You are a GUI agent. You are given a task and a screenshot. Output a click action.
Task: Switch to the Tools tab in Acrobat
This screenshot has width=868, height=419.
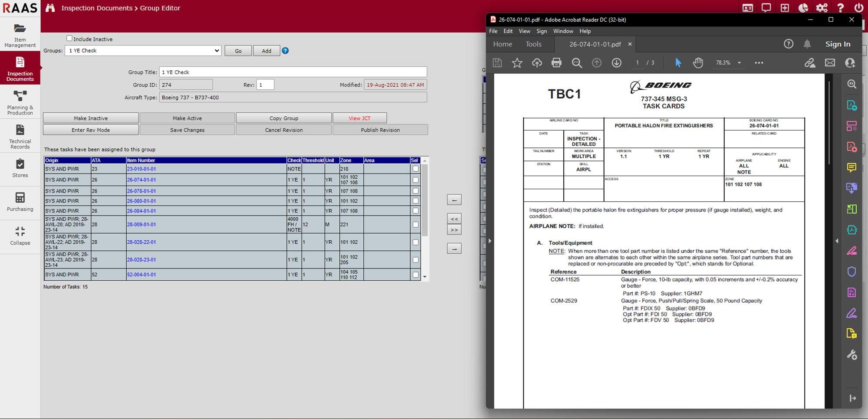coord(533,44)
